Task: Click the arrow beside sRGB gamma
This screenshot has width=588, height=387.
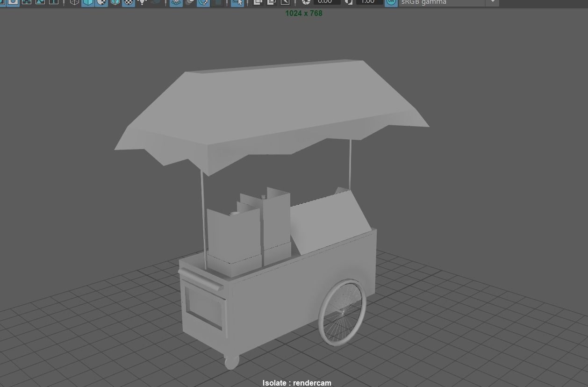Action: click(x=492, y=2)
